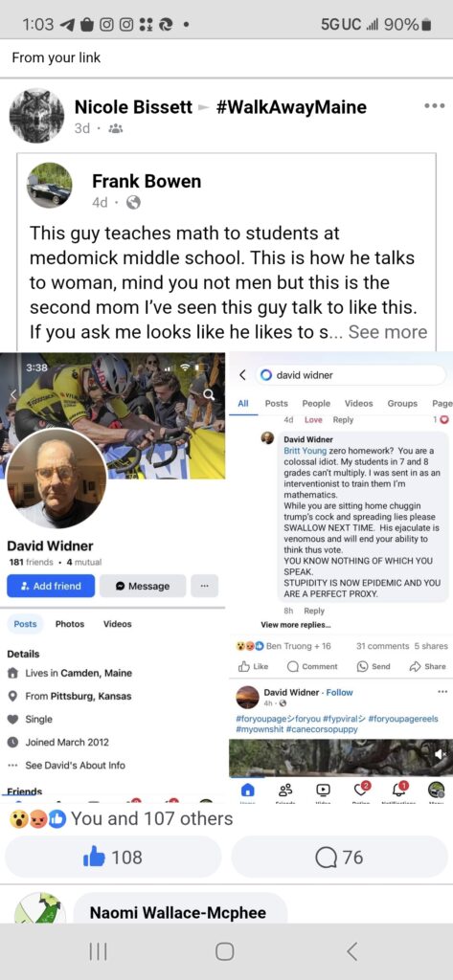Open the comments bubble showing 76
This screenshot has height=980, width=453.
click(x=340, y=857)
